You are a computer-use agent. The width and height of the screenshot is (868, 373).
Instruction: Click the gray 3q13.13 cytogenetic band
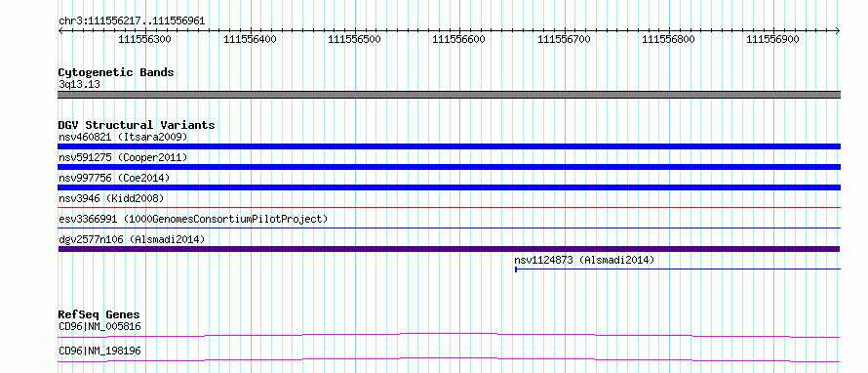(449, 95)
